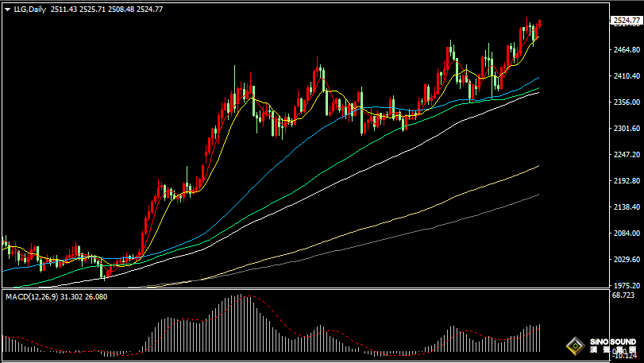Image resolution: width=644 pixels, height=363 pixels.
Task: Click the MACD(12,26,9) indicator label
Action: 30,296
